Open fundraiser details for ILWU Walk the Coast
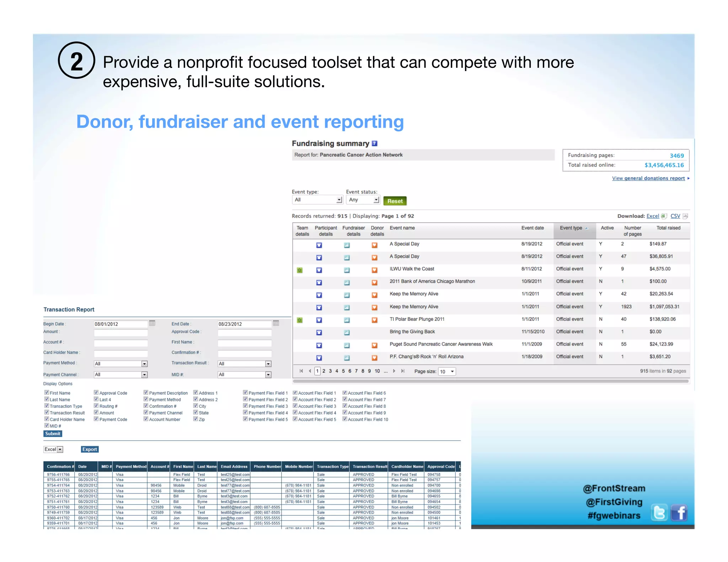This screenshot has width=728, height=562. [x=347, y=270]
